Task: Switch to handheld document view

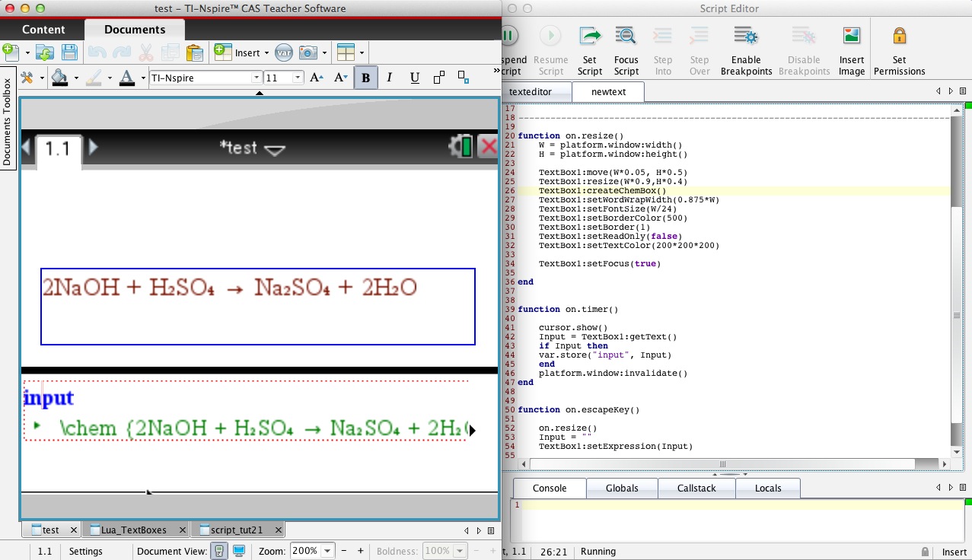Action: point(219,551)
